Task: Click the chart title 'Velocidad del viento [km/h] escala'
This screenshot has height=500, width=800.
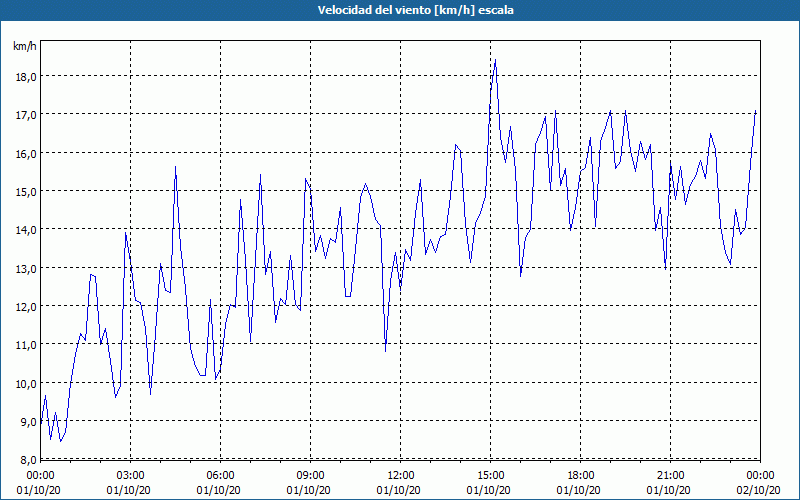Action: tap(415, 10)
